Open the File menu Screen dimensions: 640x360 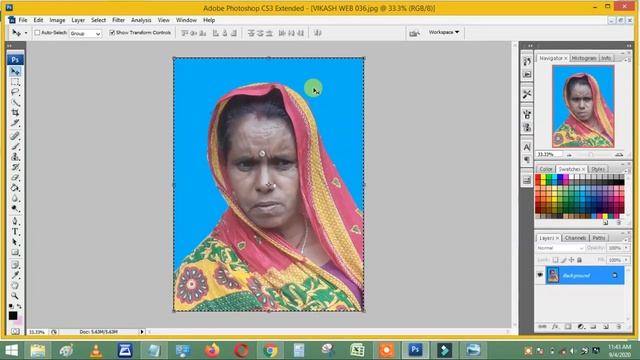coord(23,20)
